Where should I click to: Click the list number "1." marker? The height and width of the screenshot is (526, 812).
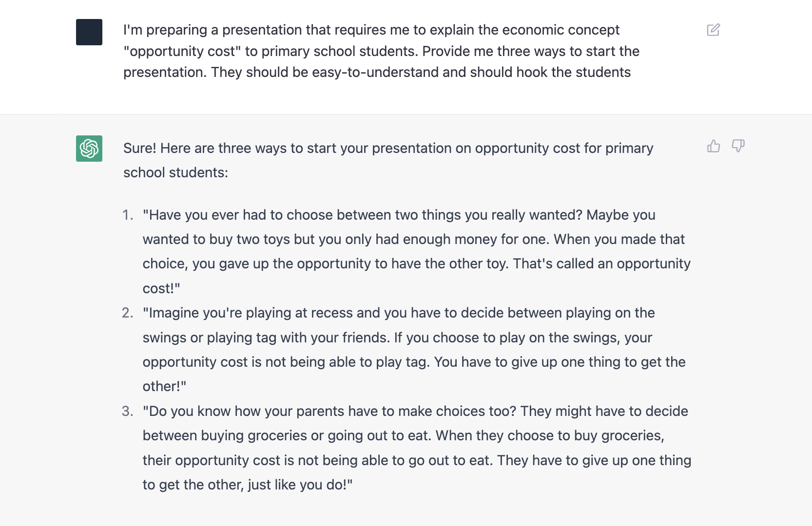click(128, 215)
